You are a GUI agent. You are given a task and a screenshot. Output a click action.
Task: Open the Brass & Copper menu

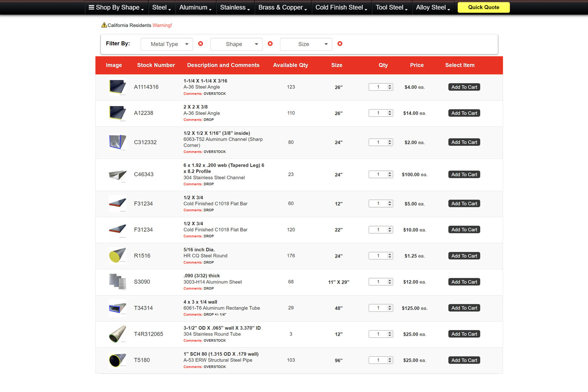[x=282, y=7]
